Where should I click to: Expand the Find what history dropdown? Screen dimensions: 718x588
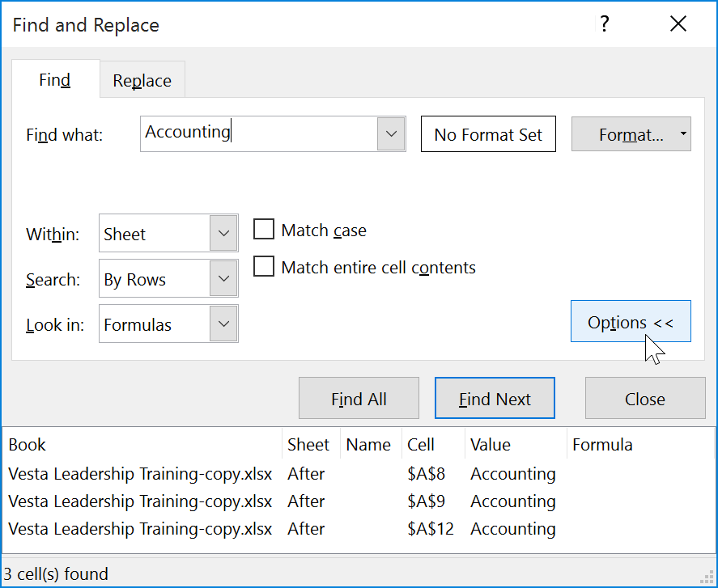click(392, 134)
